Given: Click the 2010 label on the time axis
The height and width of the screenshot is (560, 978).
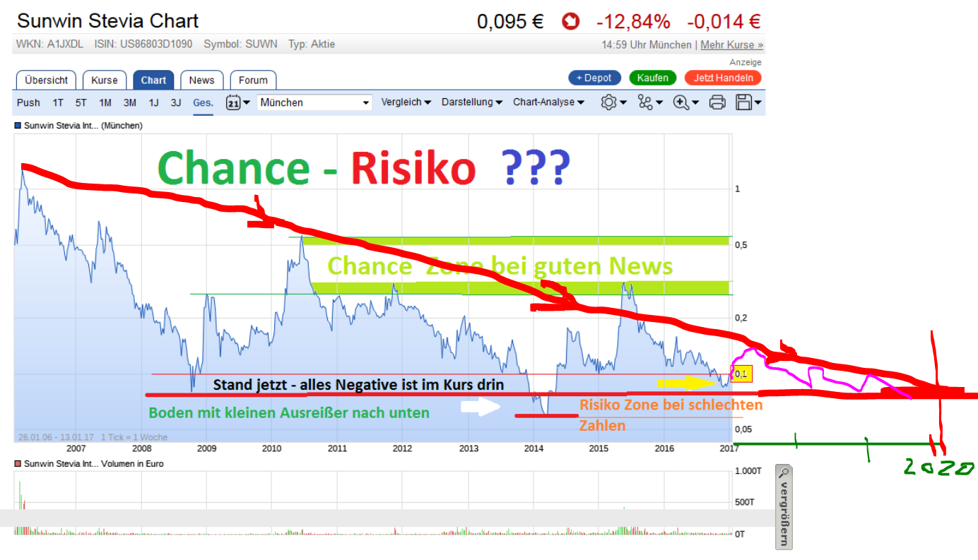Looking at the screenshot, I should (272, 448).
